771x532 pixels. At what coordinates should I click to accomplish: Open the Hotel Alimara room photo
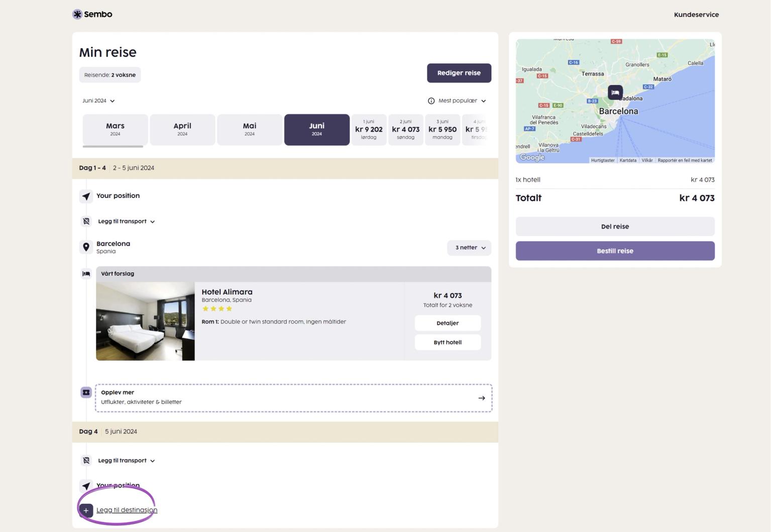145,321
